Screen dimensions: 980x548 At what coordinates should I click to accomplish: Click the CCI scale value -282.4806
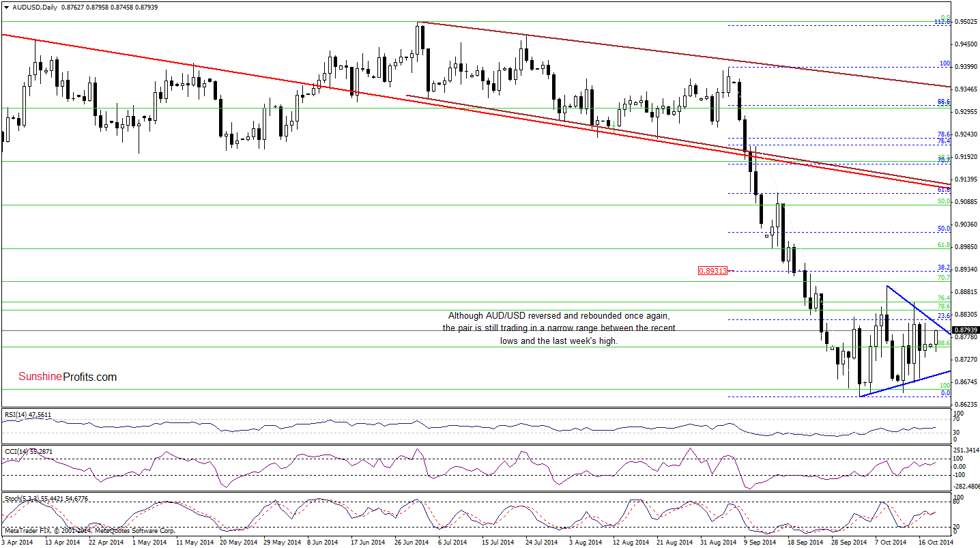966,487
